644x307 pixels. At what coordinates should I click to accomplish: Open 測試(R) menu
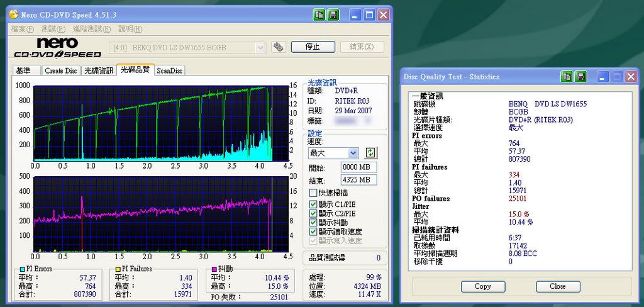[53, 29]
